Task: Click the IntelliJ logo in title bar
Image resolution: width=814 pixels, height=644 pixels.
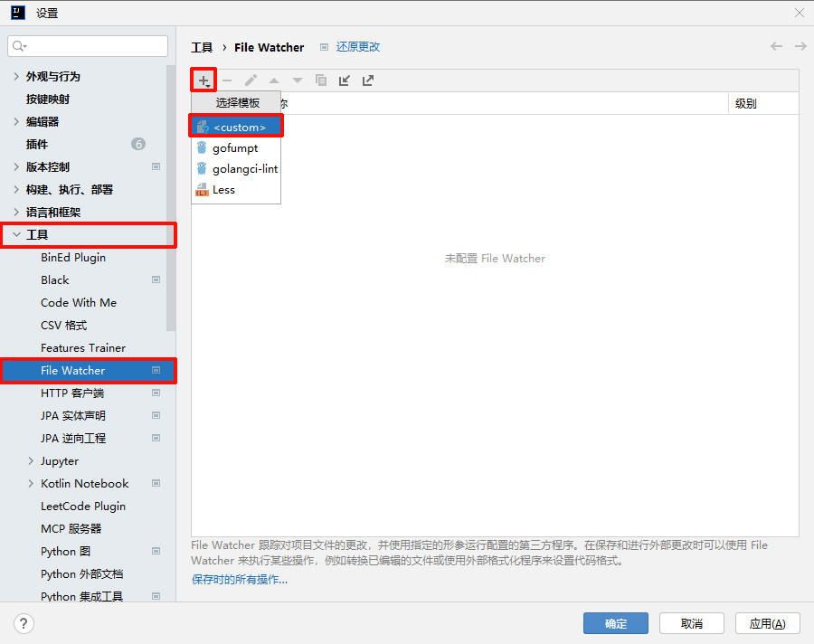Action: [x=18, y=13]
